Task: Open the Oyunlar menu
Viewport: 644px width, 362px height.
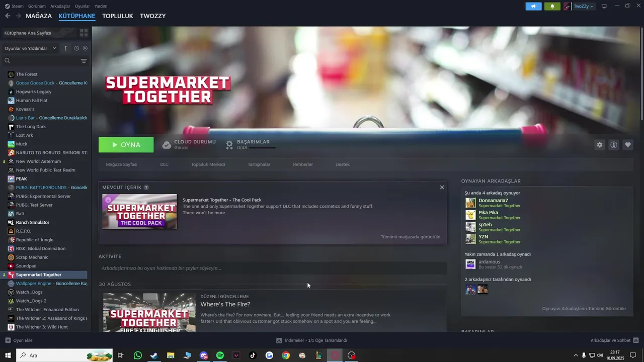Action: coord(83,6)
